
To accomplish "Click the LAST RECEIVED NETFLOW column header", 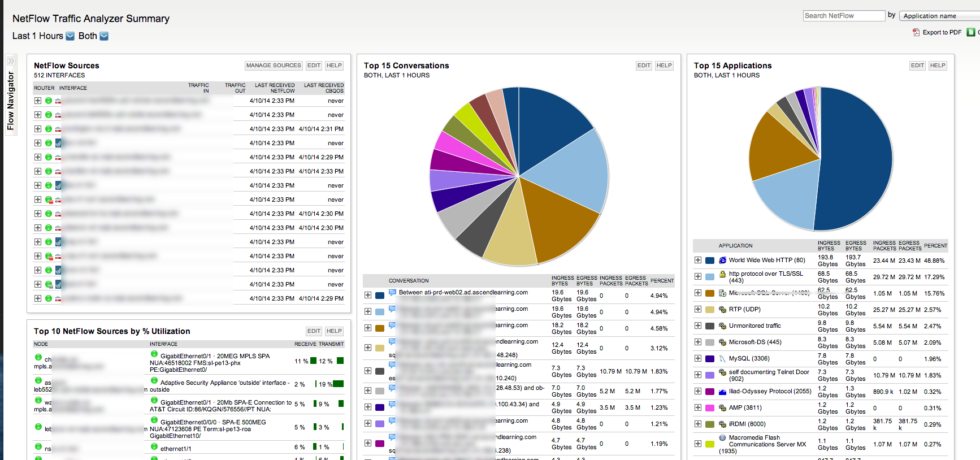I will pos(275,88).
